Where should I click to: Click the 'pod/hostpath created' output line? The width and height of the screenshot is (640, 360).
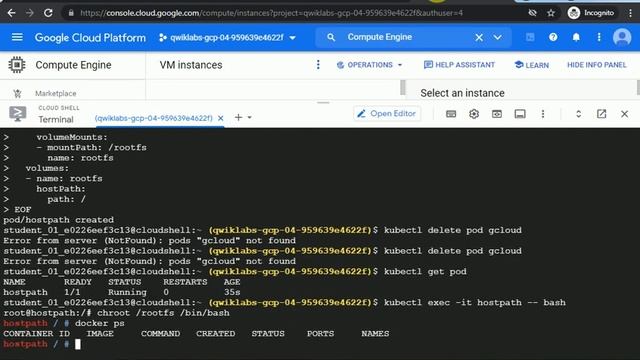(59, 220)
